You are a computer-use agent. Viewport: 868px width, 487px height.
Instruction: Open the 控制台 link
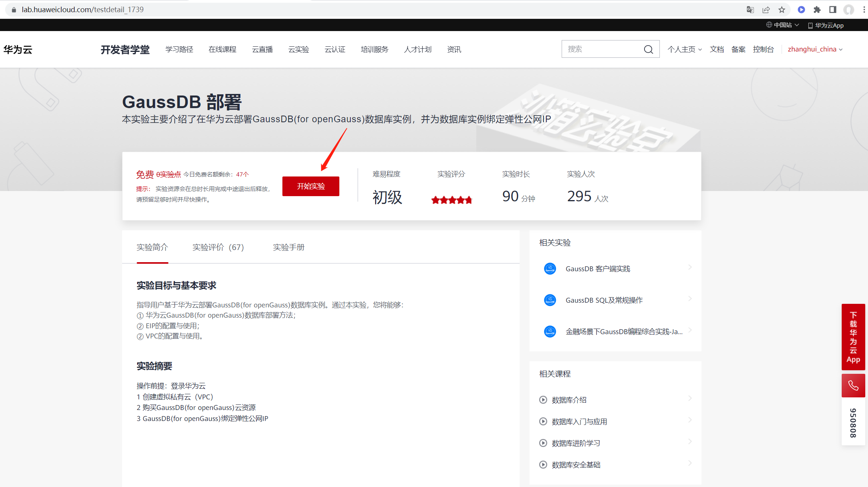[763, 49]
